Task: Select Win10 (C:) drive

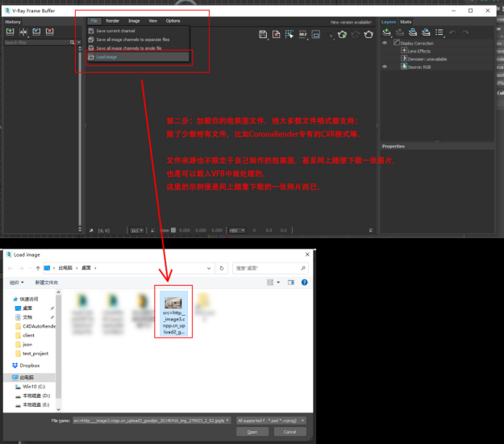Action: (x=31, y=387)
